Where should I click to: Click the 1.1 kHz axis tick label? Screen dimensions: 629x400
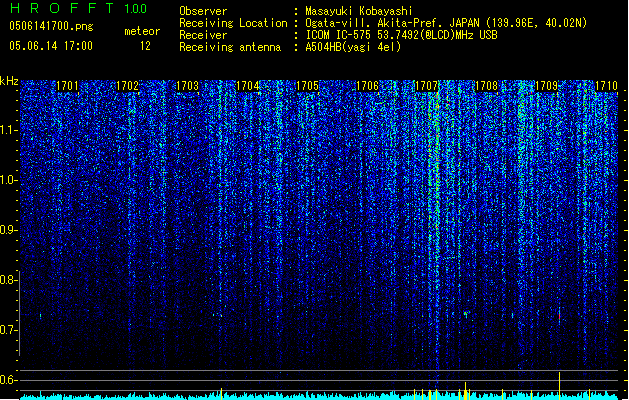tap(8, 130)
